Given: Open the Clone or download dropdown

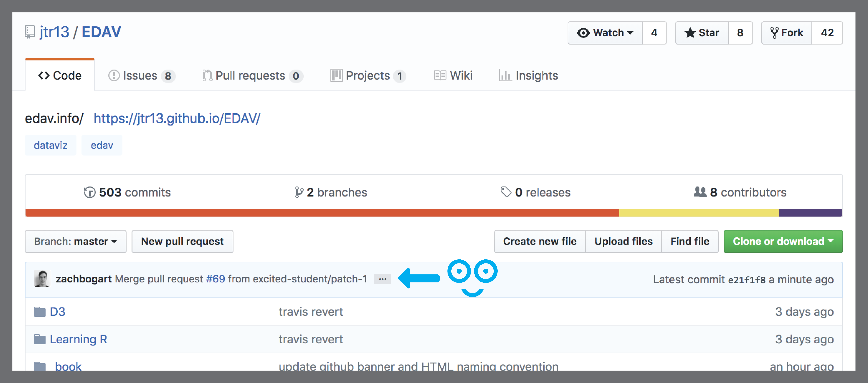Looking at the screenshot, I should (783, 242).
